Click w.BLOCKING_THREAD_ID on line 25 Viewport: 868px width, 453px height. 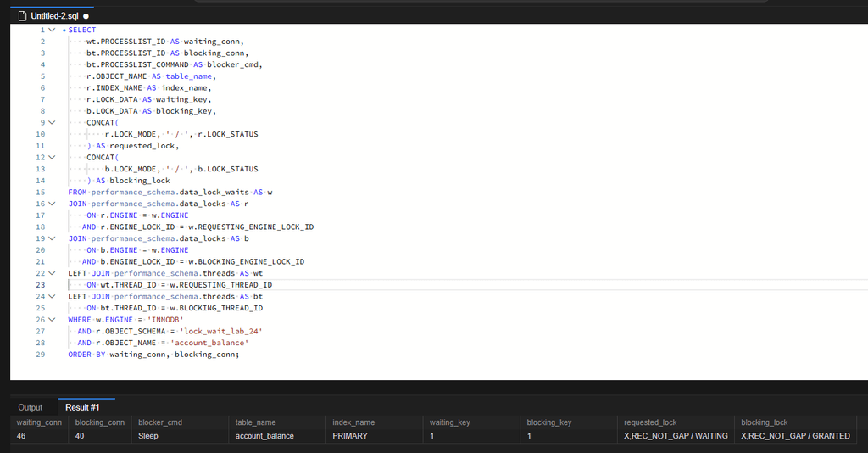point(216,308)
